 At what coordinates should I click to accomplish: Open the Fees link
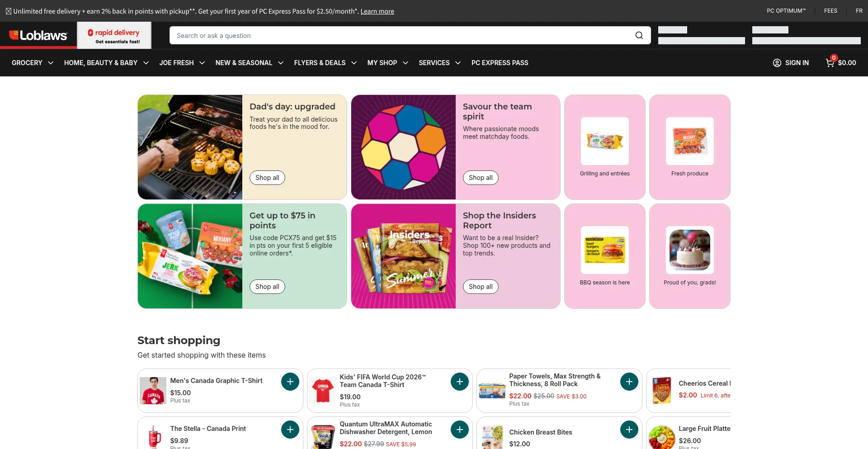point(830,11)
